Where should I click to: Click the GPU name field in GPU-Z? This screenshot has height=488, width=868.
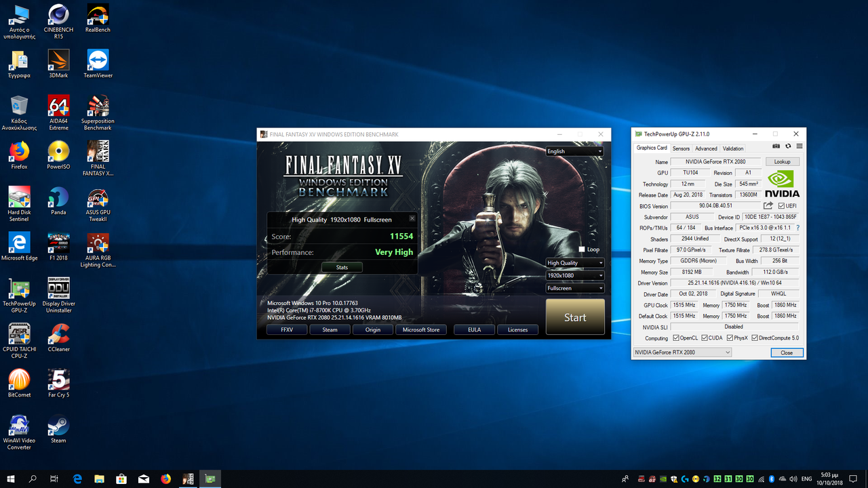click(716, 162)
